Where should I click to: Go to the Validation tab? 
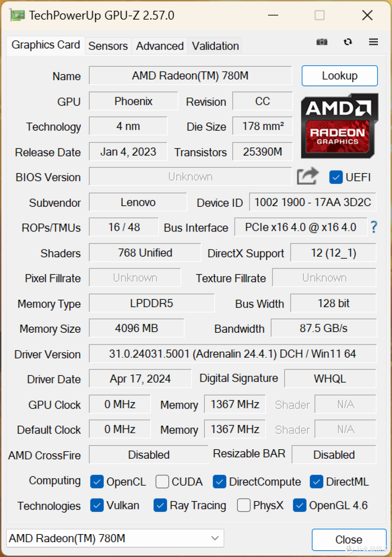tap(215, 46)
